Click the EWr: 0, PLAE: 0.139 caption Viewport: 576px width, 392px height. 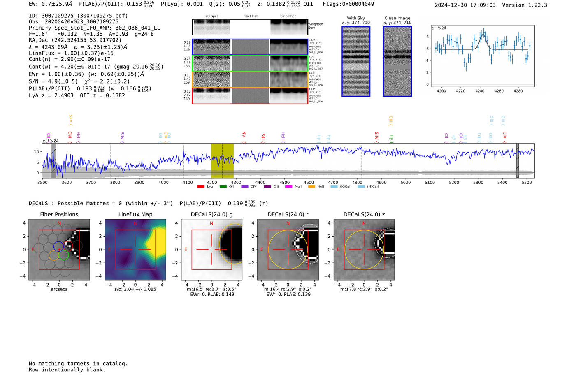click(288, 295)
